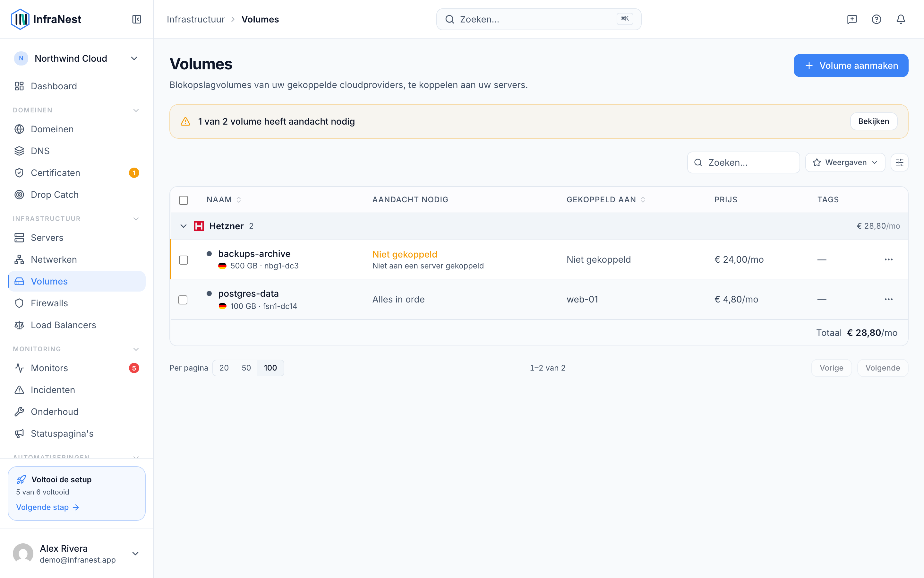Sort the table by Naam
The width and height of the screenshot is (924, 578).
pyautogui.click(x=224, y=199)
